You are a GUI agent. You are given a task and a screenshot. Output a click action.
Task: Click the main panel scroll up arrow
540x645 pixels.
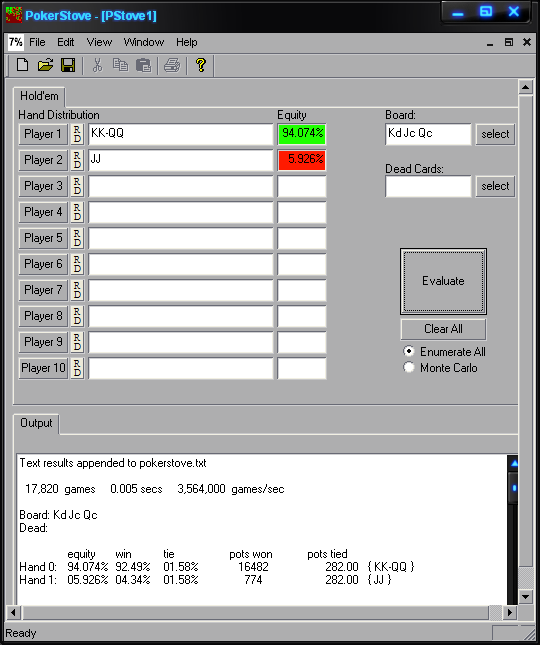[x=526, y=87]
